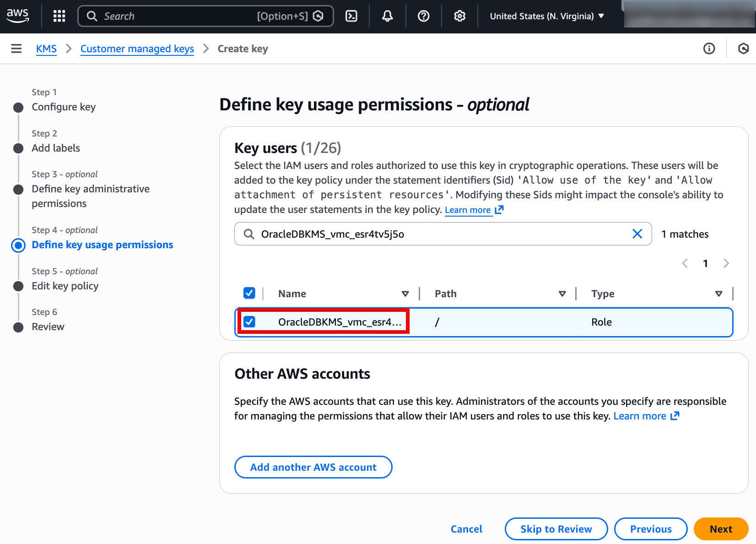Focus the top AWS Search box

coord(205,16)
